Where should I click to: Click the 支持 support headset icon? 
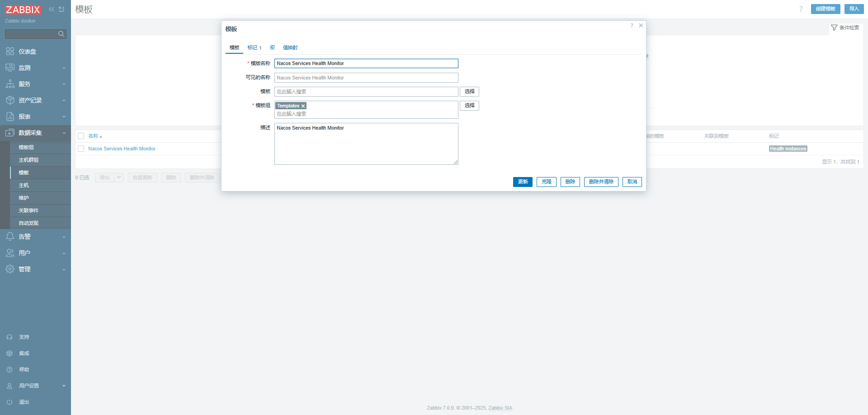(x=9, y=337)
